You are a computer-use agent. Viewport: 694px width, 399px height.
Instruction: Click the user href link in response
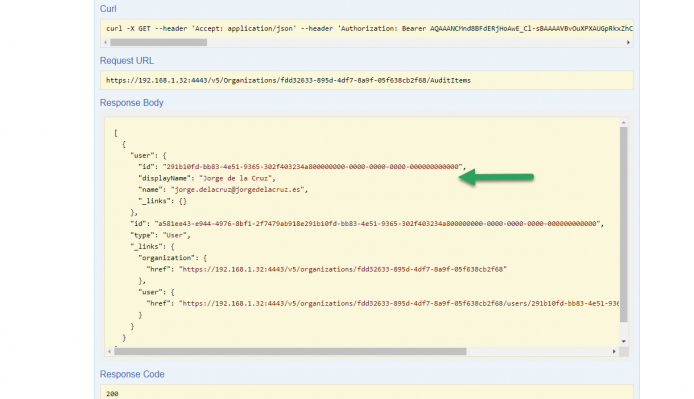tap(399, 304)
